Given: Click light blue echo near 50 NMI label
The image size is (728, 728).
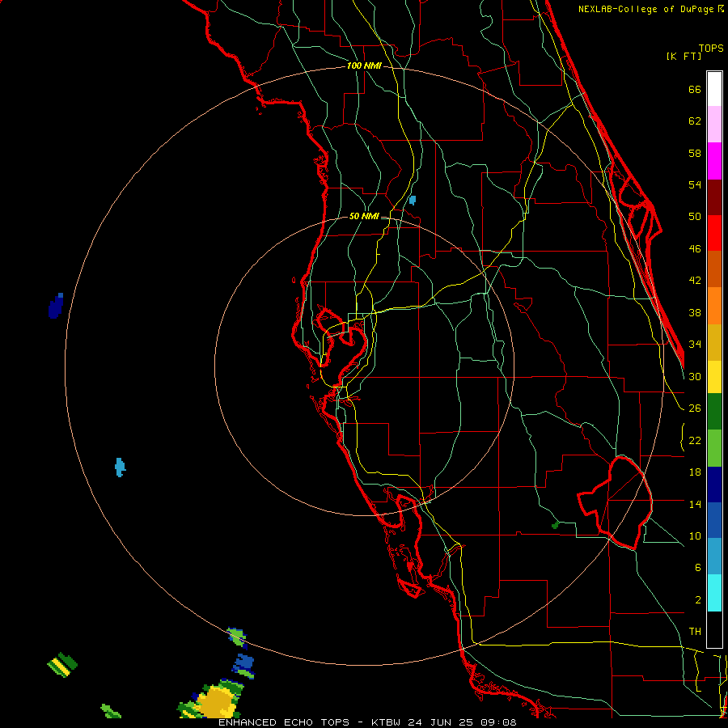Looking at the screenshot, I should pos(413,200).
